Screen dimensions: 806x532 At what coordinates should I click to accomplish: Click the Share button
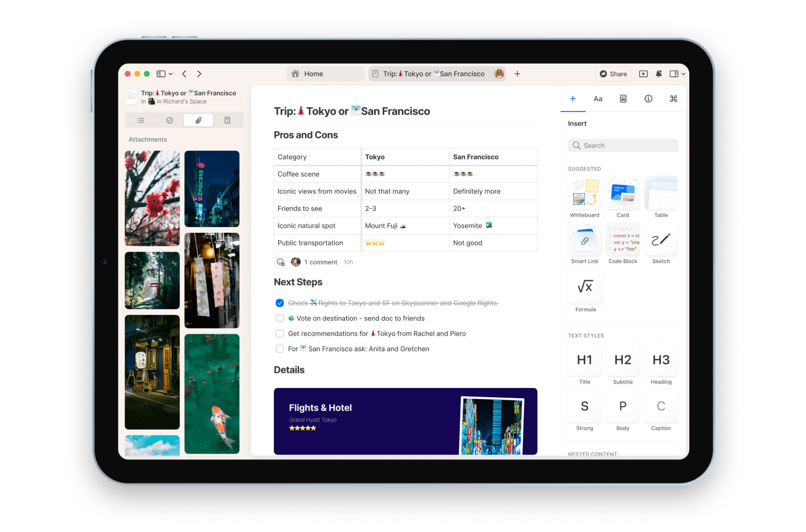(x=613, y=74)
